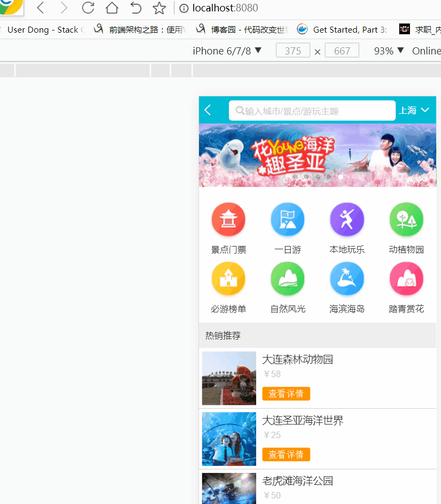Open the 93% zoom dropdown

click(389, 51)
